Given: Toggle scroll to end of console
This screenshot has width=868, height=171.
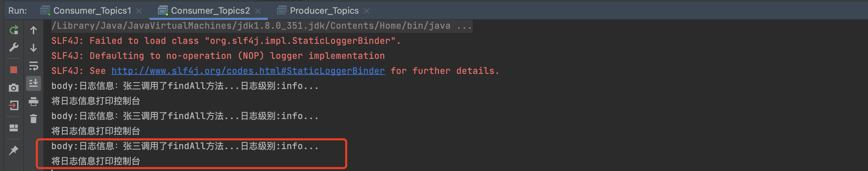Looking at the screenshot, I should pyautogui.click(x=34, y=83).
